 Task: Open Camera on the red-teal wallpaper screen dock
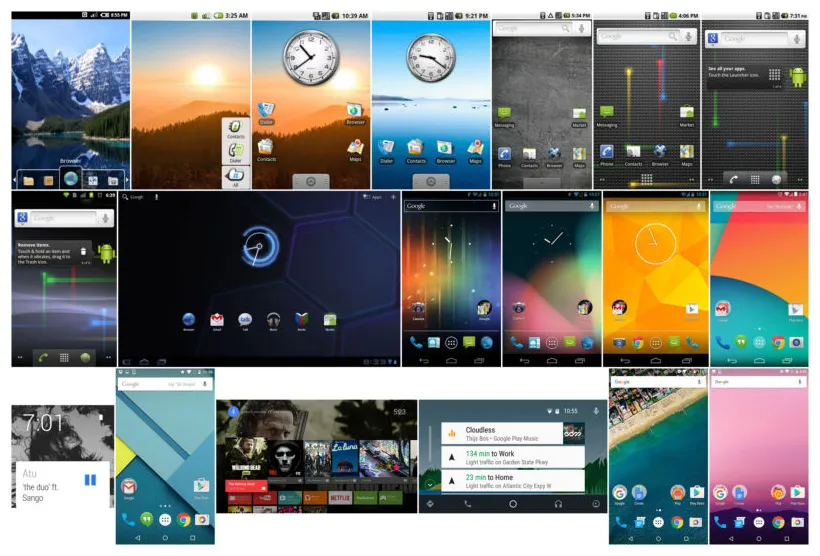(795, 342)
